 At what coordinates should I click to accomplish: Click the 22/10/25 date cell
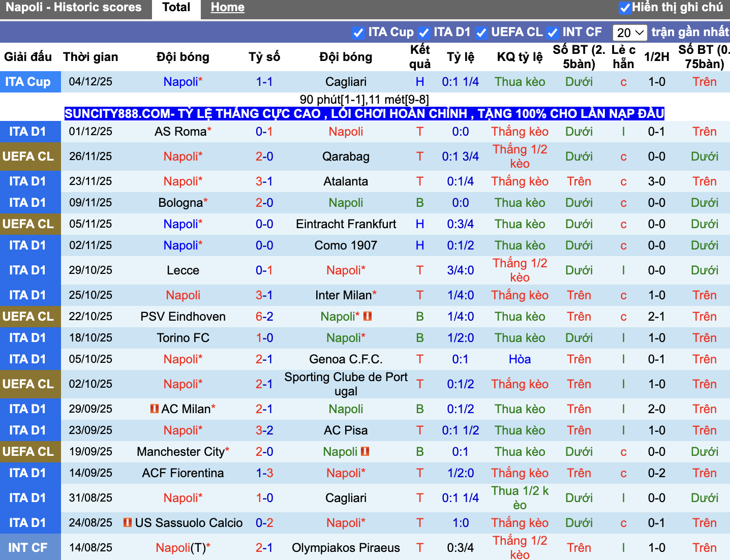pos(90,317)
